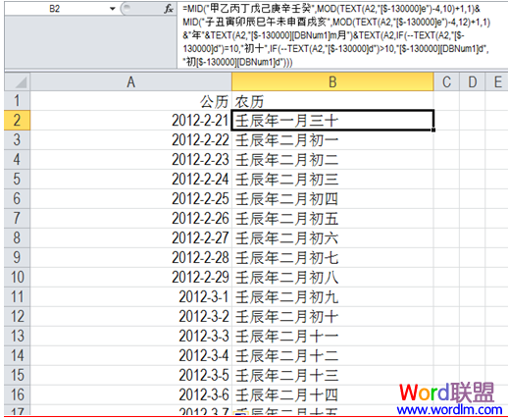The image size is (508, 420).
Task: Click cell 壬辰年二月十四
Action: pyautogui.click(x=332, y=395)
